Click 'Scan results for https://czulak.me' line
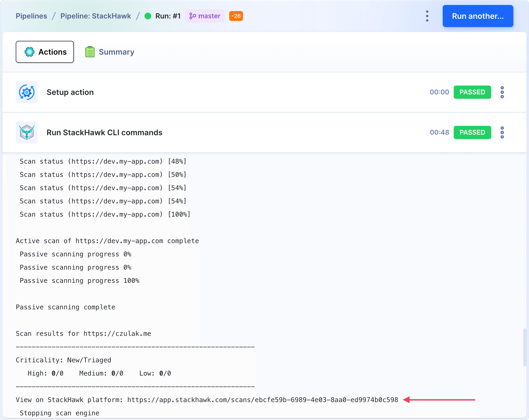 [84, 334]
